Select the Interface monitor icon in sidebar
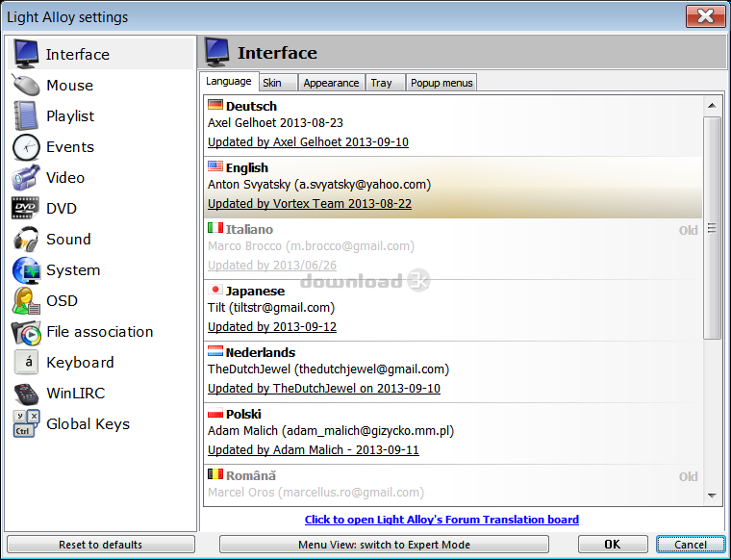This screenshot has width=731, height=560. [x=26, y=54]
